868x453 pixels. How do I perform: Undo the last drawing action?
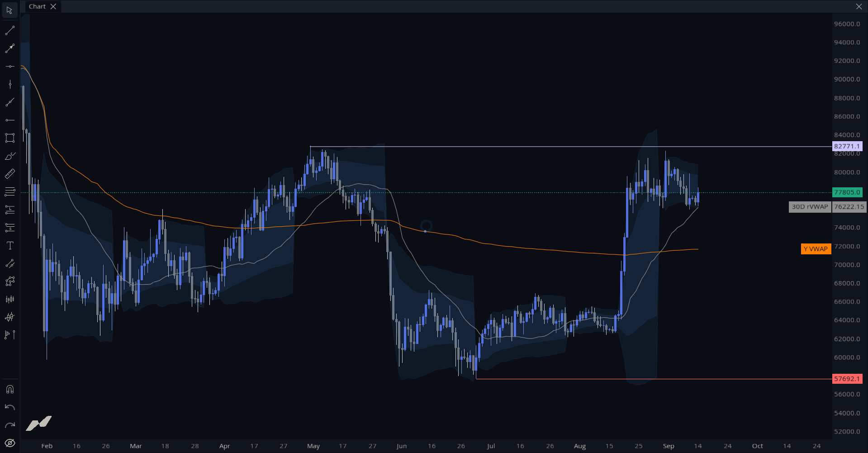9,407
